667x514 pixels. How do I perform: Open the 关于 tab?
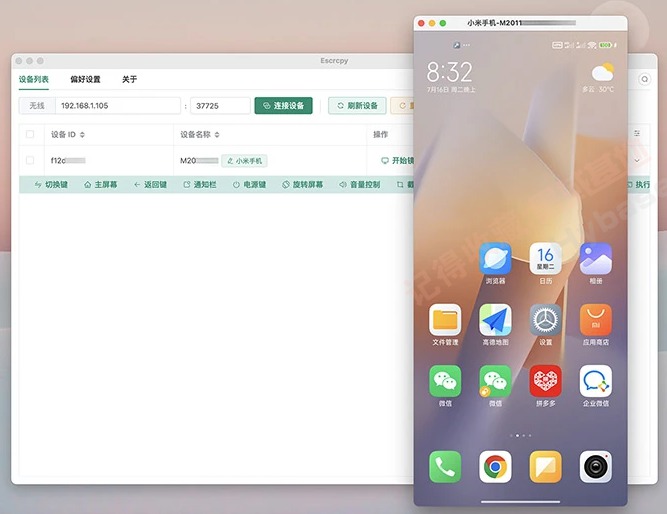coord(129,79)
